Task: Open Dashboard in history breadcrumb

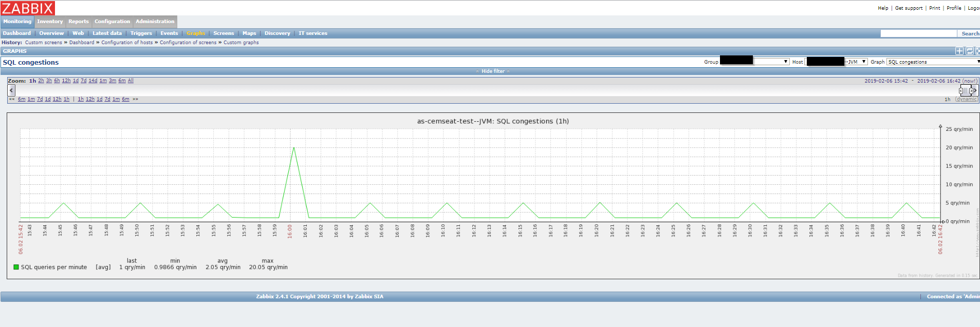Action: [82, 43]
